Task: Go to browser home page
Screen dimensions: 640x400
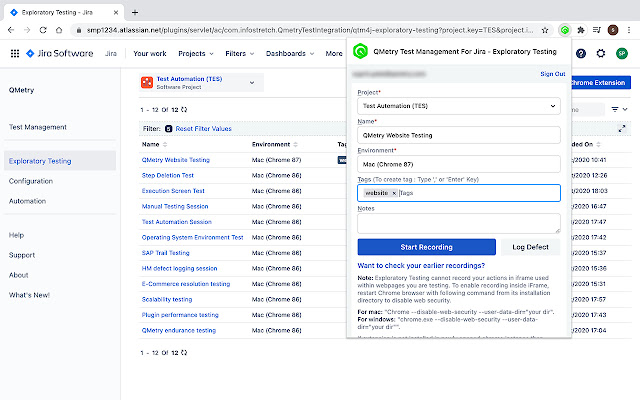Action: tap(59, 30)
